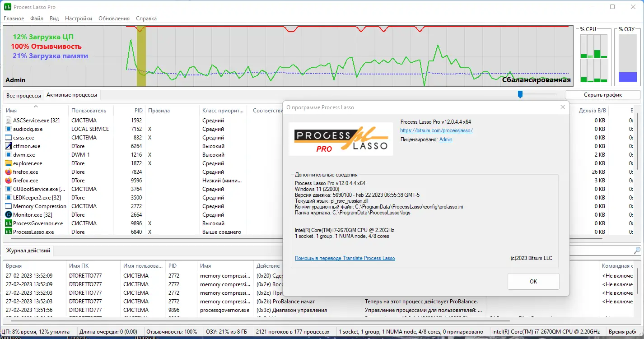Click the Скрыть график button
The image size is (644, 339).
click(603, 94)
